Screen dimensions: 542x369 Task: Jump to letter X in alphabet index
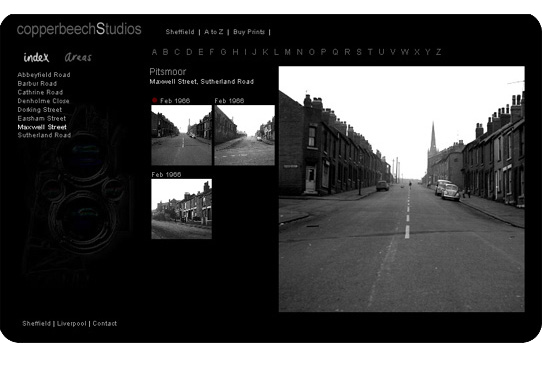click(x=417, y=52)
